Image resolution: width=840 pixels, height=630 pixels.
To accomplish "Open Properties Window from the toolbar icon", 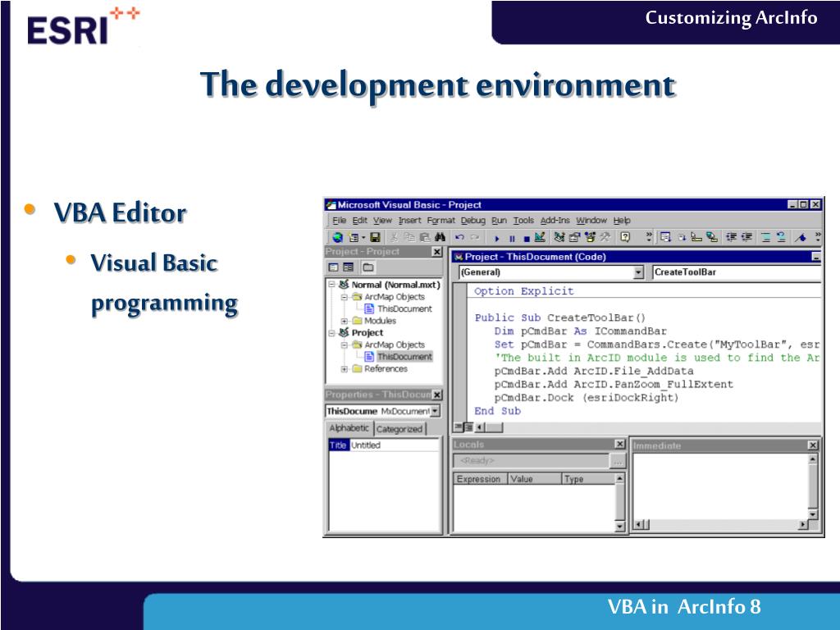I will [575, 237].
